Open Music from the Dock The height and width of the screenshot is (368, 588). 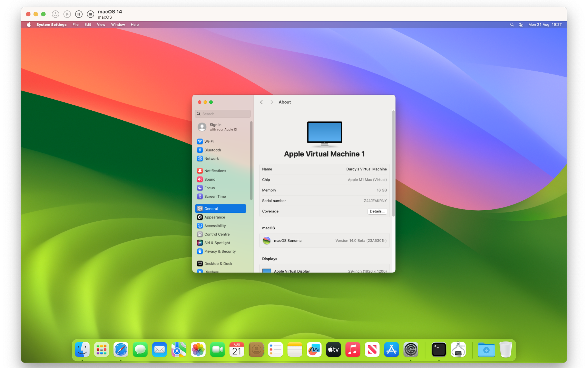[x=353, y=350]
